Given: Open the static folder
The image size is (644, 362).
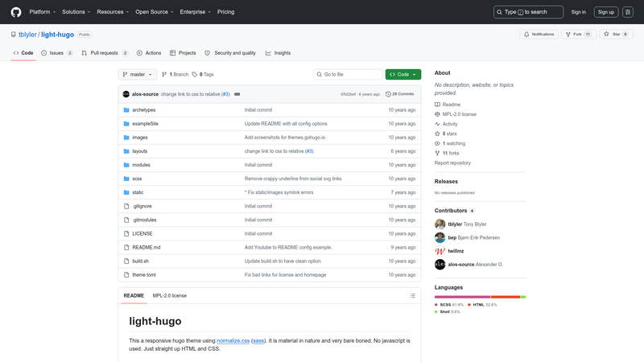Looking at the screenshot, I should tap(138, 192).
